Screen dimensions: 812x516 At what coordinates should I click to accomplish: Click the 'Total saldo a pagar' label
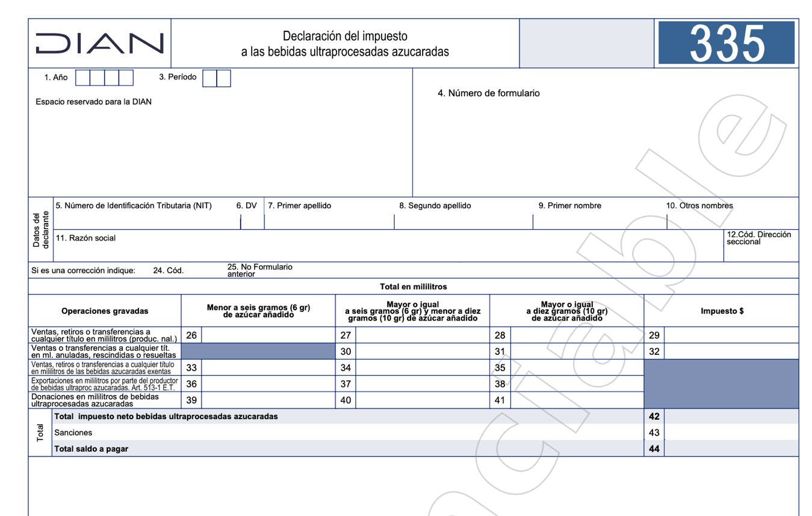tap(91, 449)
